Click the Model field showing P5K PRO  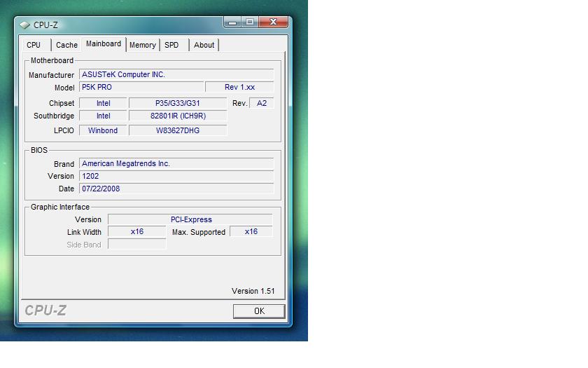click(x=141, y=87)
